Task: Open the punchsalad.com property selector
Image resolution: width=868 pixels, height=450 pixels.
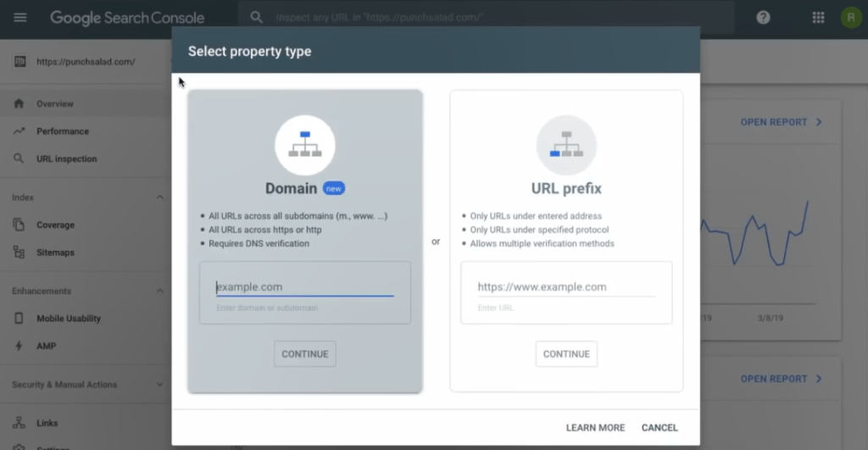Action: (86, 61)
